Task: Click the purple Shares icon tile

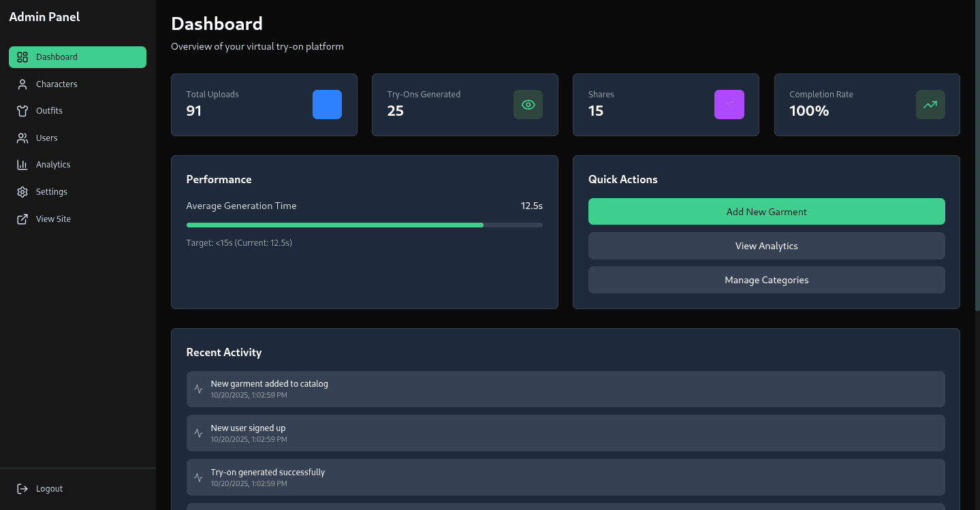Action: pyautogui.click(x=729, y=105)
